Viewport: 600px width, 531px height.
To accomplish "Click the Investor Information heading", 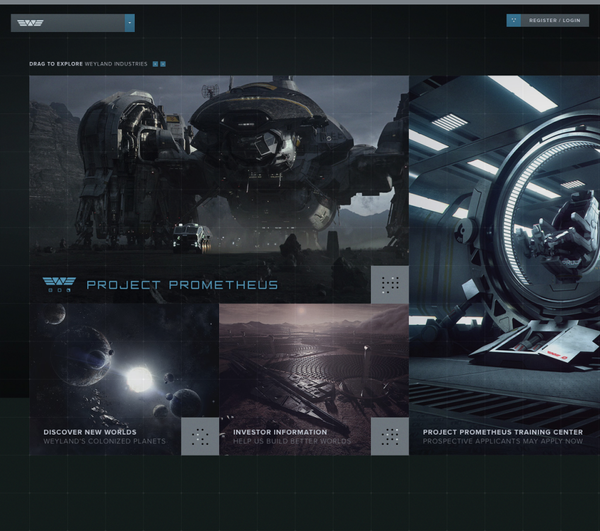I will [280, 432].
